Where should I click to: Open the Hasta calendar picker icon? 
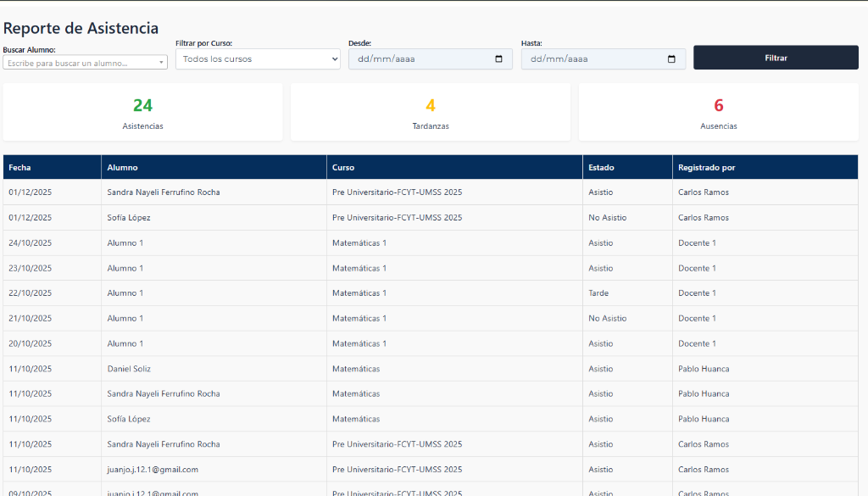click(671, 59)
